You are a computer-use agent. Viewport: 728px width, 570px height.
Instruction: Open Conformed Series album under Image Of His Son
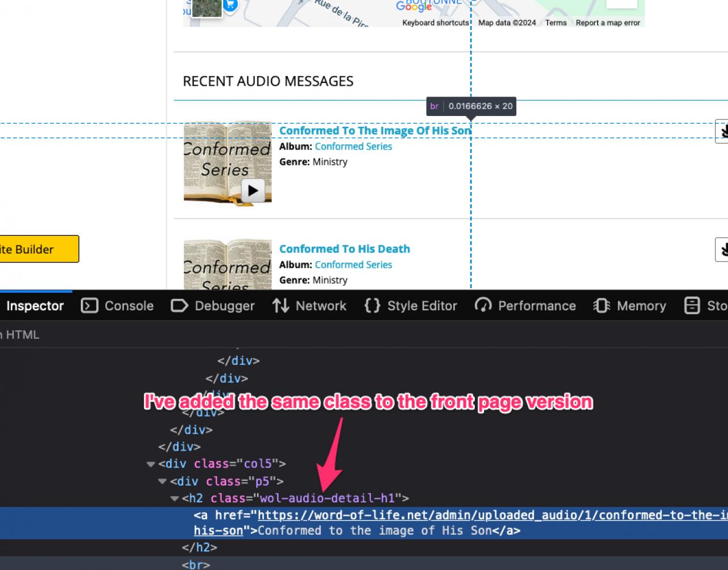353,147
